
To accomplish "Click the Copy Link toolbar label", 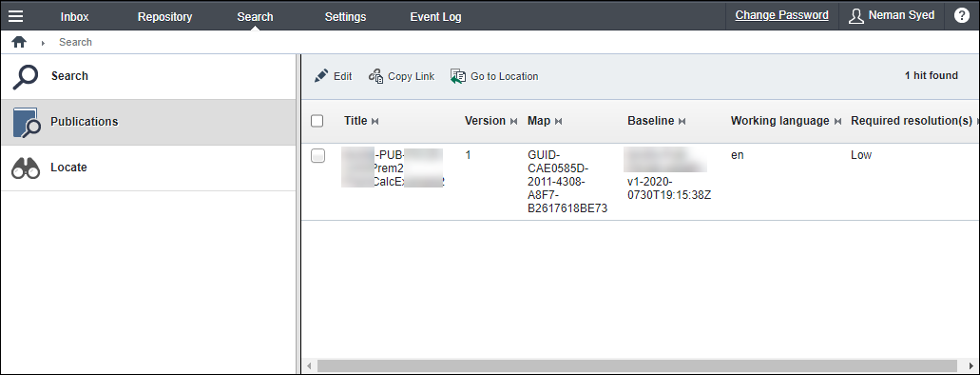I will 411,76.
